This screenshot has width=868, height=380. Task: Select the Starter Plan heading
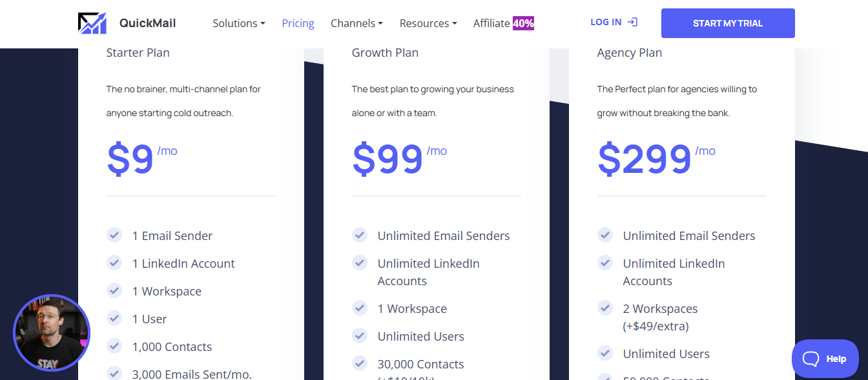click(138, 53)
